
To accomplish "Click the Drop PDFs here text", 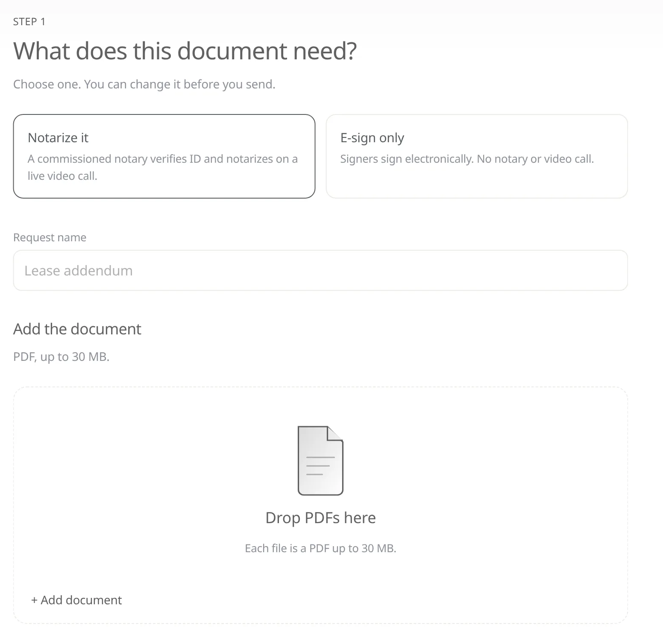I will (320, 518).
